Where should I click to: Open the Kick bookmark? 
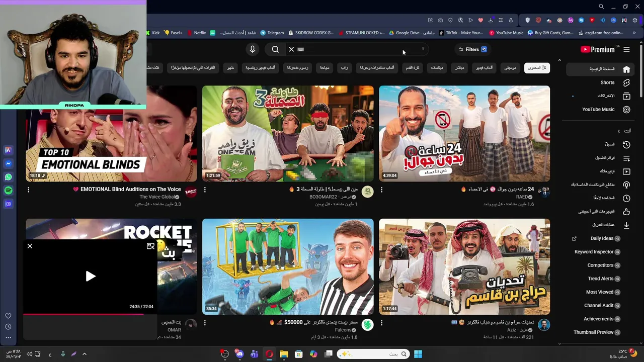tap(153, 33)
